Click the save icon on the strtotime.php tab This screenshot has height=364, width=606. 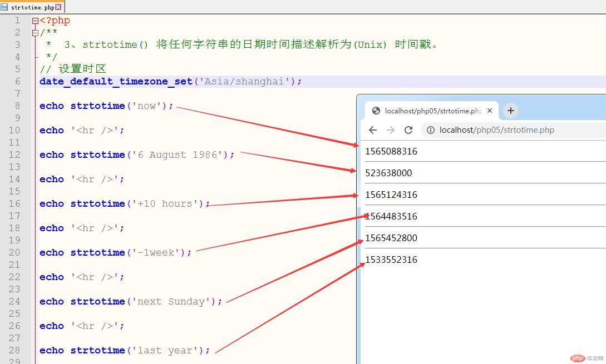tap(4, 7)
